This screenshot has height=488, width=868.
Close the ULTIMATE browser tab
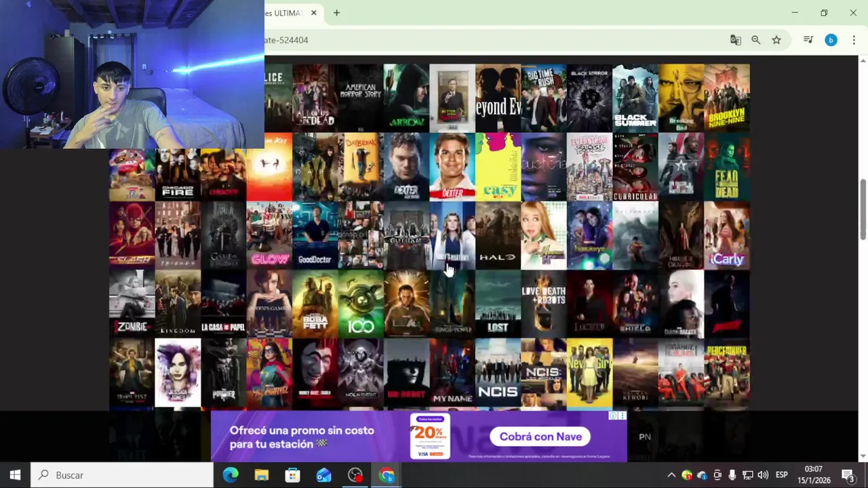313,13
